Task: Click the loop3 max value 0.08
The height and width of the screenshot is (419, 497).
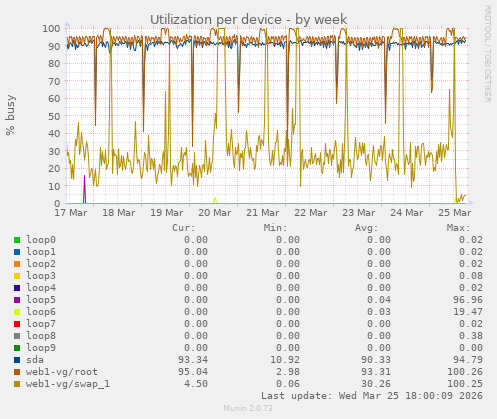Action: [x=471, y=276]
